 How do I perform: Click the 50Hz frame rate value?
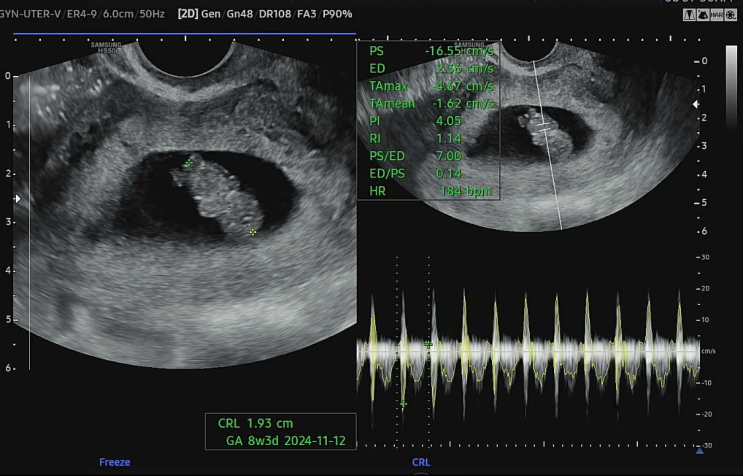tap(152, 14)
